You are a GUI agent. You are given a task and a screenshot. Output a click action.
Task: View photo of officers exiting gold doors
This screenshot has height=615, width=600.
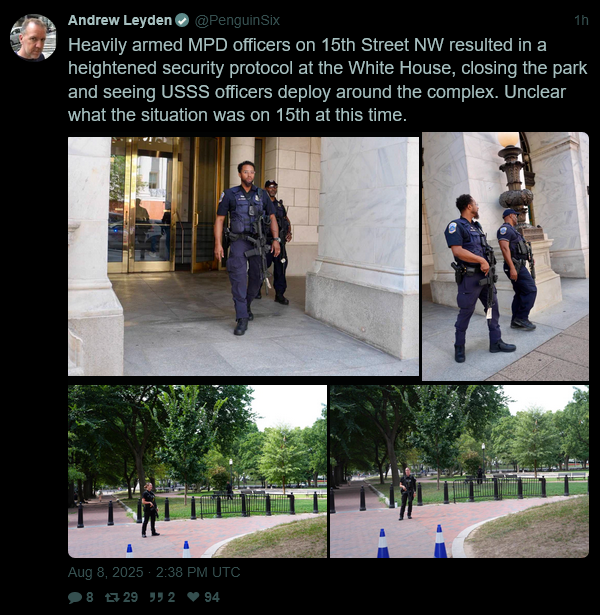243,256
